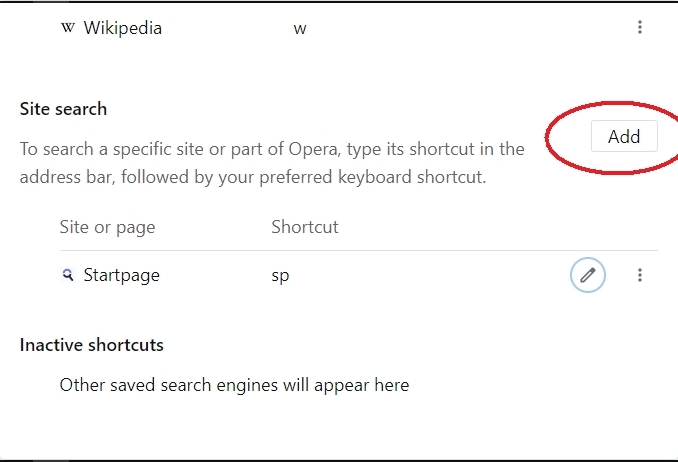Edit the Startpage search shortcut
678x462 pixels.
pos(588,275)
